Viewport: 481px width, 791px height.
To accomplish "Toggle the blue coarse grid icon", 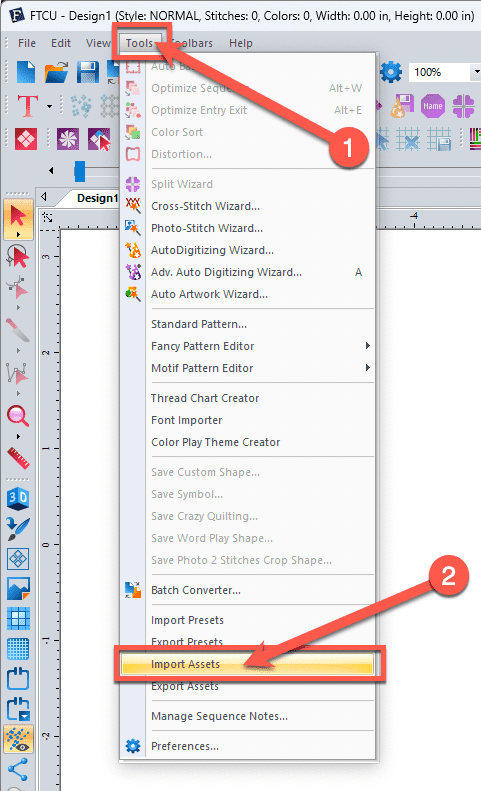I will tap(18, 618).
